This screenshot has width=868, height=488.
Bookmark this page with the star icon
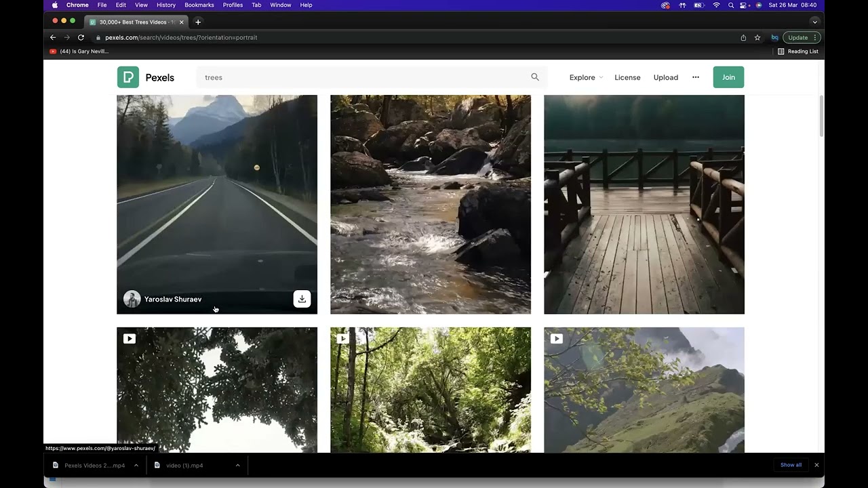tap(757, 37)
